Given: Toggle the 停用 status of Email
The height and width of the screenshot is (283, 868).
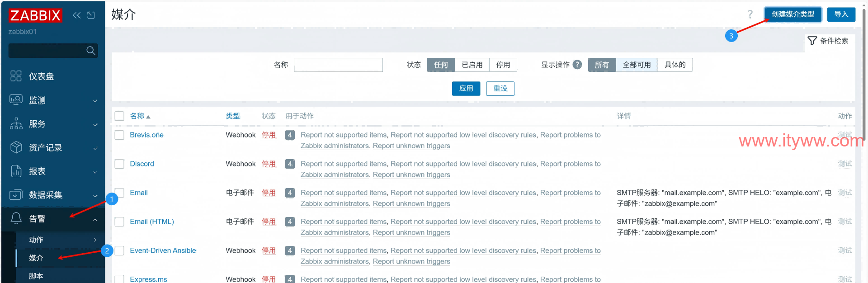Looking at the screenshot, I should (269, 193).
